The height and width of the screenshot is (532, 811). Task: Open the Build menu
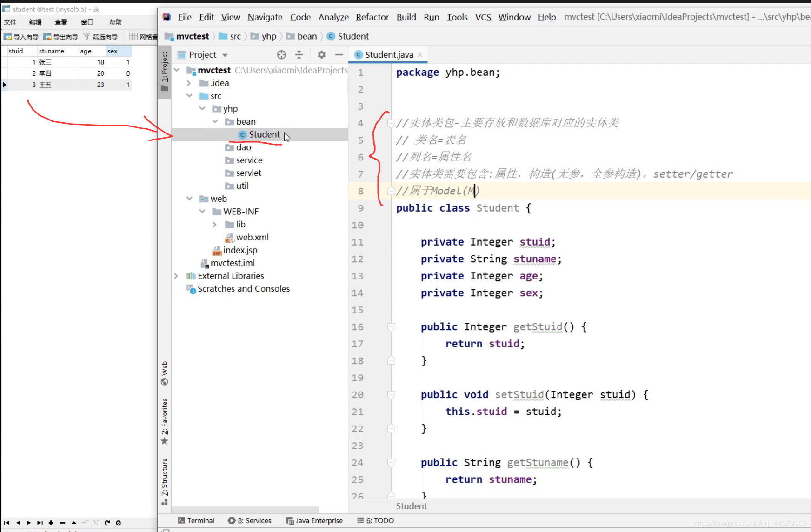[x=406, y=17]
